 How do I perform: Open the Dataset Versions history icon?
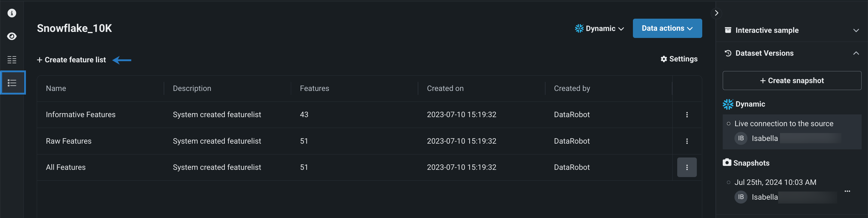[728, 53]
